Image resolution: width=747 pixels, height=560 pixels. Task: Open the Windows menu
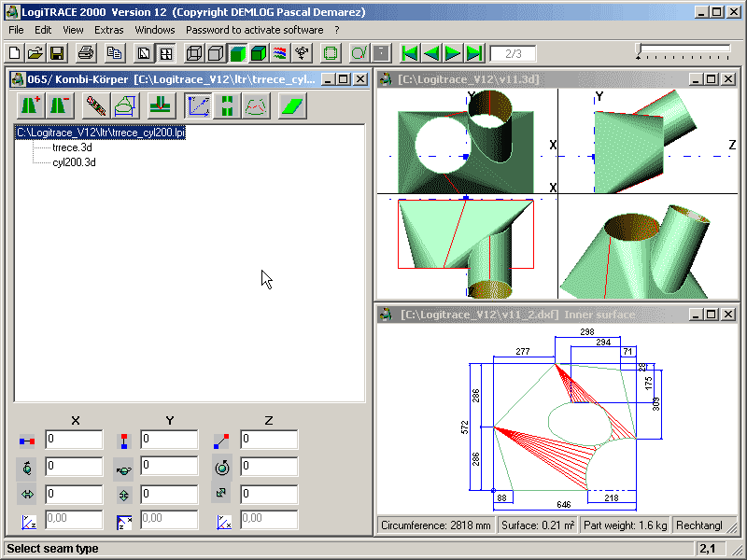pos(155,30)
